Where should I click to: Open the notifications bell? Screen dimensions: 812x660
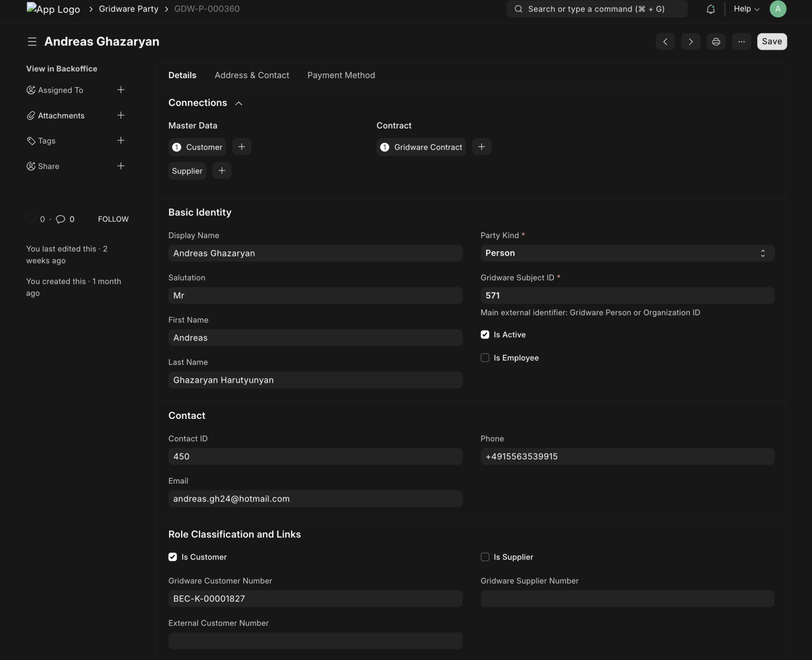click(710, 9)
